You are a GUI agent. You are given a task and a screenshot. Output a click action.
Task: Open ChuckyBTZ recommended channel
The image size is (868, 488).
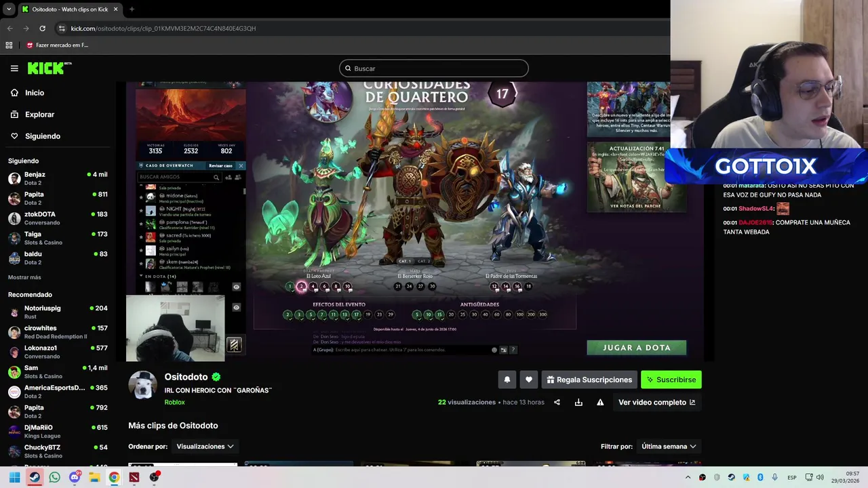58,451
